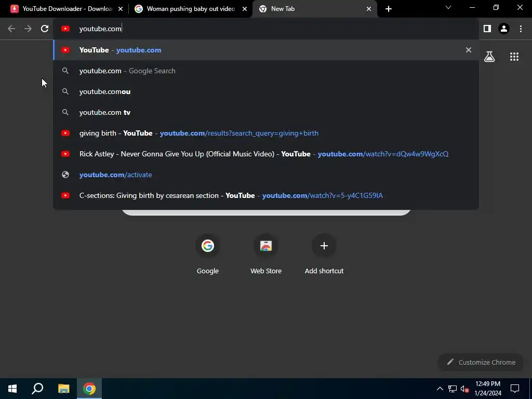Open the Chrome Labs flask icon
This screenshot has width=532, height=399.
click(489, 57)
